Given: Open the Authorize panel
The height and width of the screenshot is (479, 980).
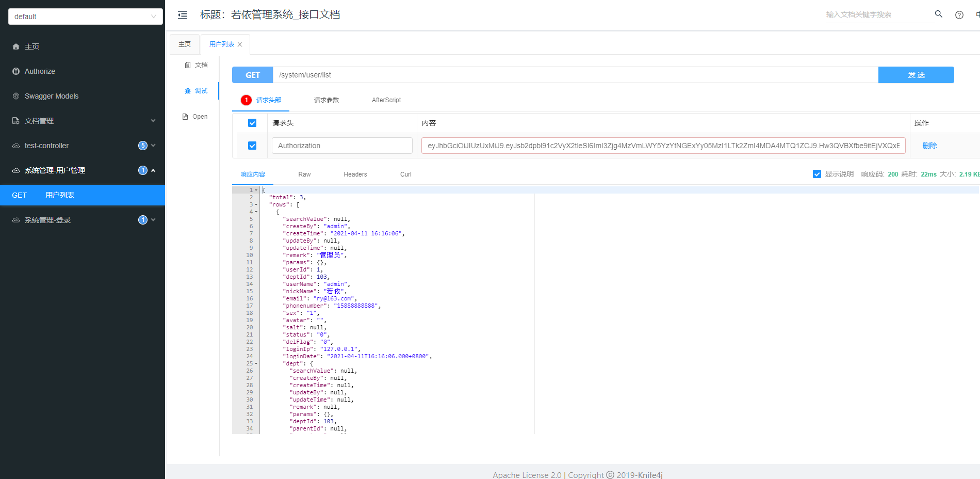Looking at the screenshot, I should point(40,71).
